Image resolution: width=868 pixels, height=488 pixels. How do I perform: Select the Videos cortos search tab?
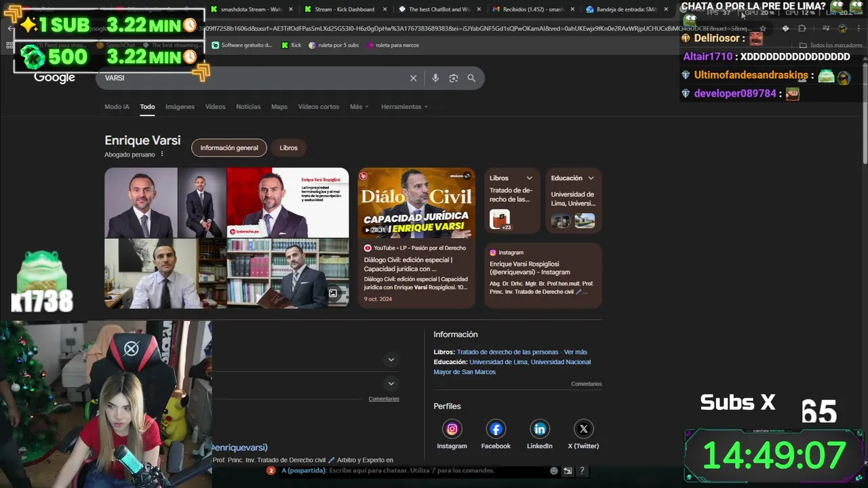[x=319, y=107]
